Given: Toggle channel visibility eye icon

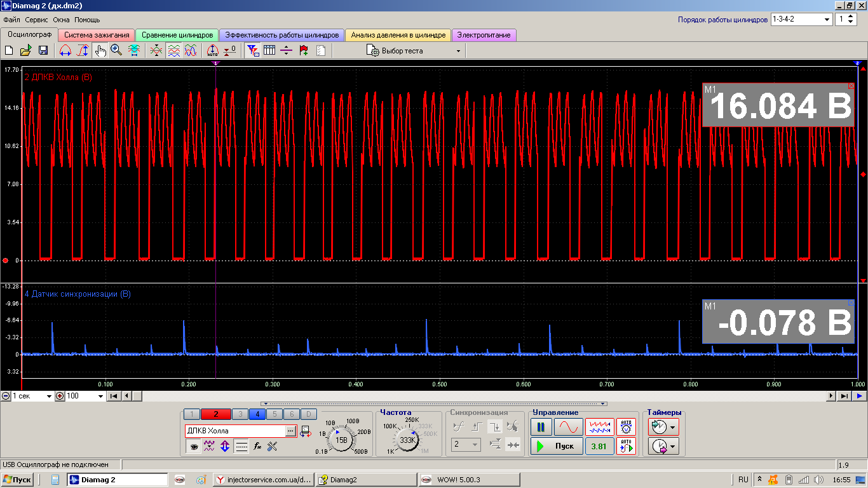Looking at the screenshot, I should click(x=193, y=447).
